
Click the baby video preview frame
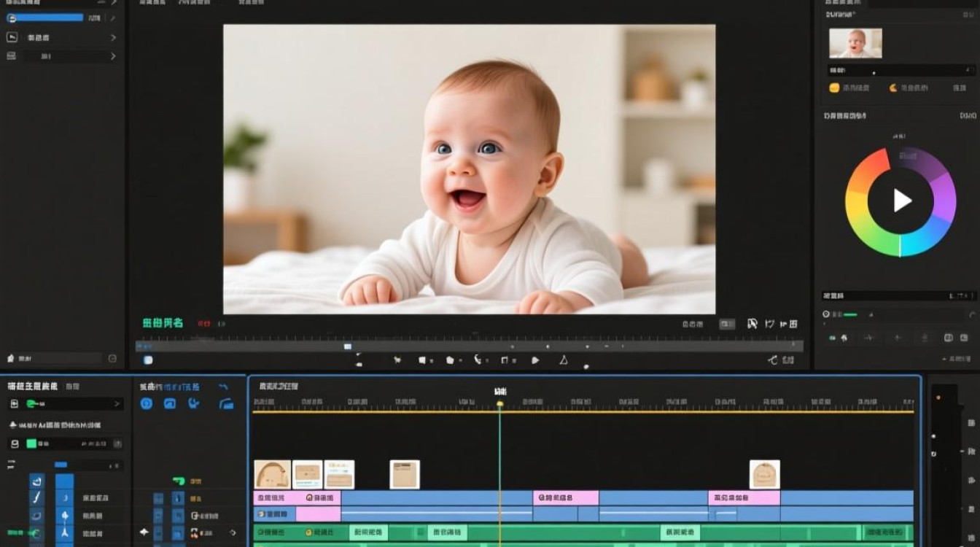tap(469, 169)
